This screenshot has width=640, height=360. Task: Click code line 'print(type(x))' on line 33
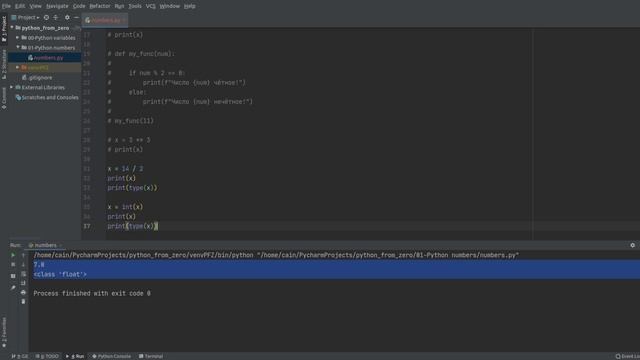(132, 188)
